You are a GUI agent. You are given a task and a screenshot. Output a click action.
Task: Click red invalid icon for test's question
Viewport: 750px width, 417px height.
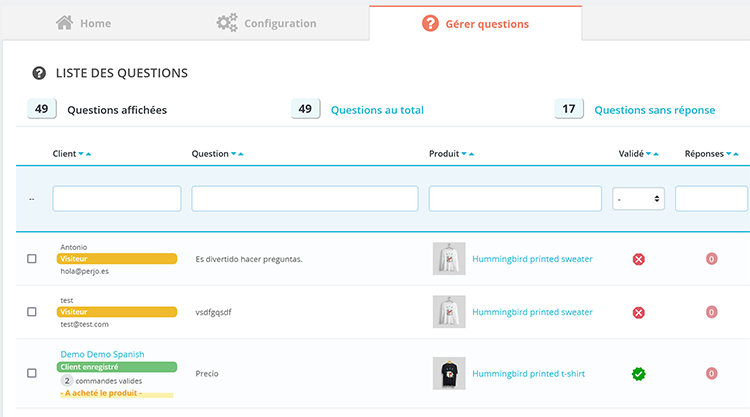(x=639, y=312)
